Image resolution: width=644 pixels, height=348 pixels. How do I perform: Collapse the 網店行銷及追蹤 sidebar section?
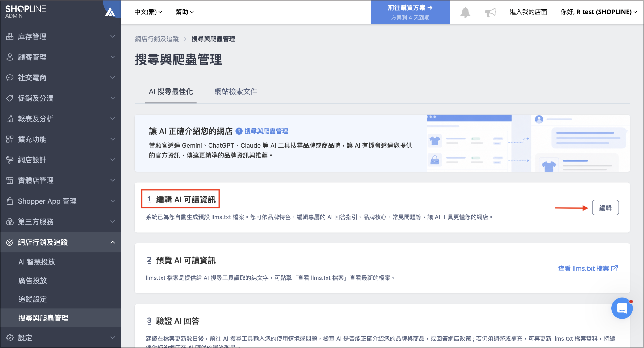pyautogui.click(x=113, y=242)
